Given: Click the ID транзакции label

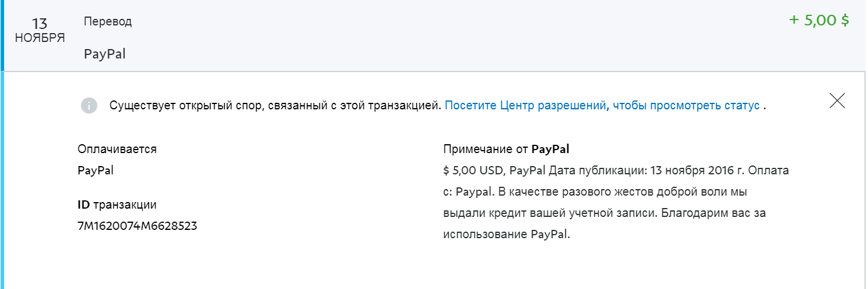Looking at the screenshot, I should click(117, 204).
